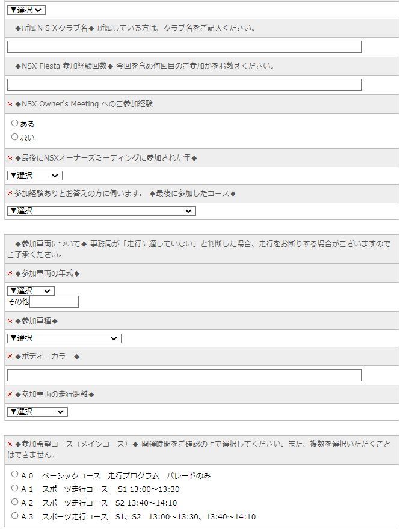Image resolution: width=403 pixels, height=532 pixels.
Task: Open the 参加車両の走行距離 dropdown
Action: point(37,412)
